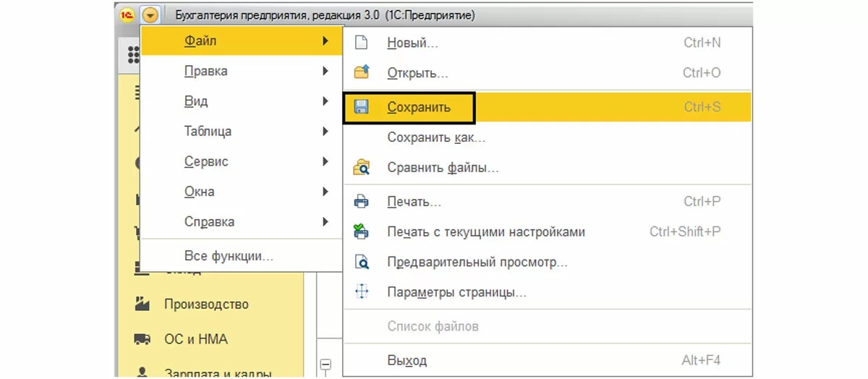Open the Производство section in sidebar
Viewport: 868px width, 379px height.
[x=205, y=305]
